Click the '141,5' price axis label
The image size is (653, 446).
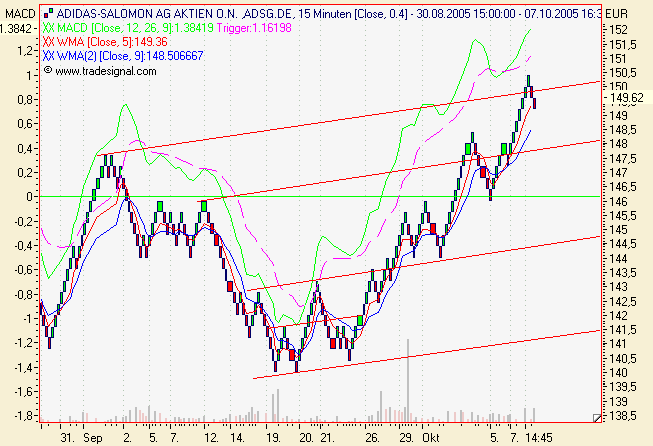(623, 330)
